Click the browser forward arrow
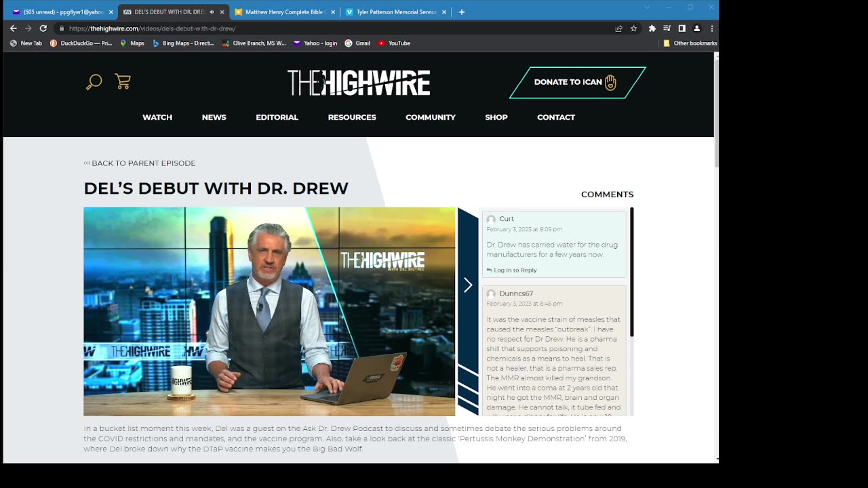 point(28,28)
